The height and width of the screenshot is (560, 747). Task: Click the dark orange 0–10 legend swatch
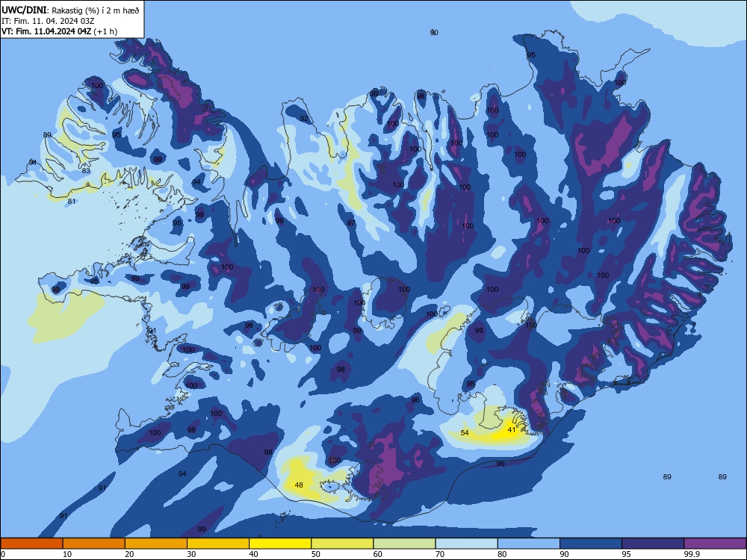click(31, 544)
